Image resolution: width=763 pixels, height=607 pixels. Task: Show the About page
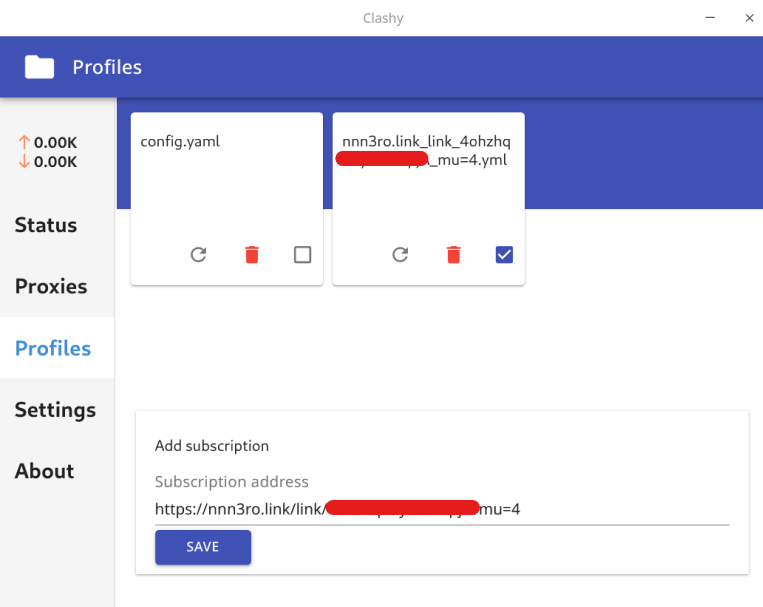(44, 471)
